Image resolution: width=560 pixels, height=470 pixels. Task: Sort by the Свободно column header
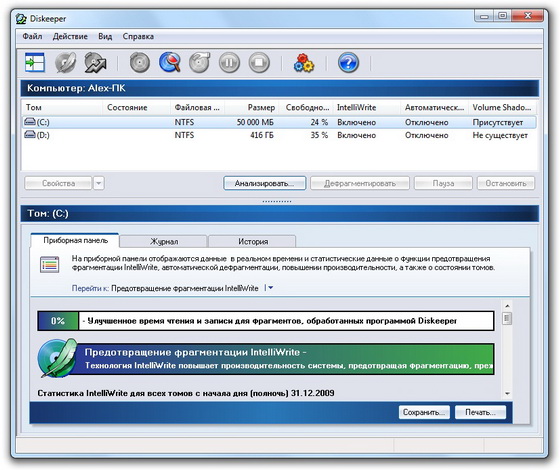(x=307, y=108)
